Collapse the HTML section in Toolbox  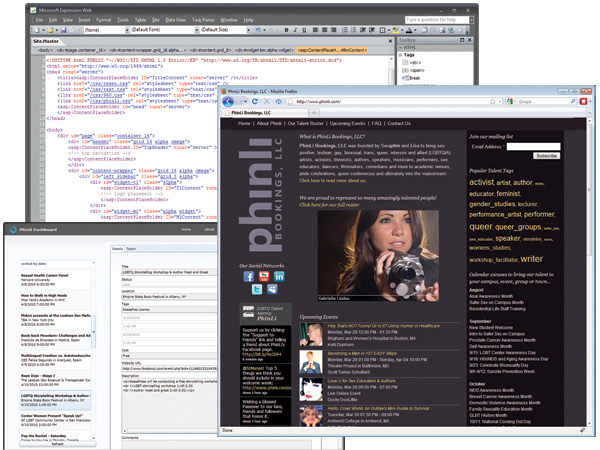click(x=401, y=47)
